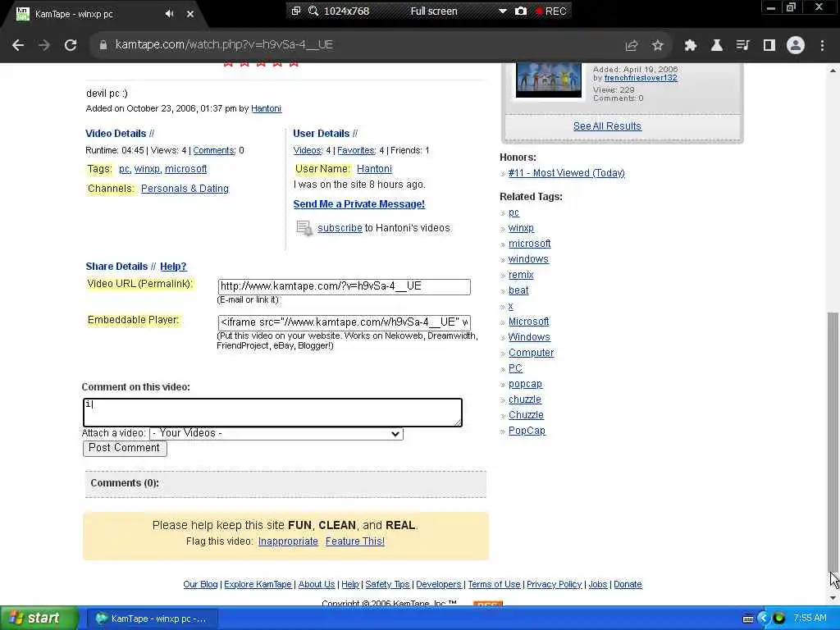The width and height of the screenshot is (840, 630).
Task: Click subscribe to Hantoni's videos
Action: pyautogui.click(x=340, y=228)
